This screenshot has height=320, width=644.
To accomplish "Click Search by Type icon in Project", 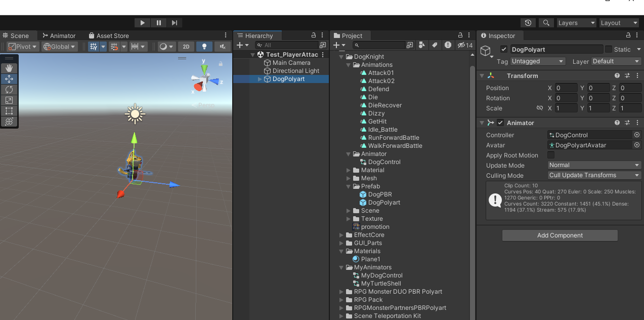I will 422,45.
